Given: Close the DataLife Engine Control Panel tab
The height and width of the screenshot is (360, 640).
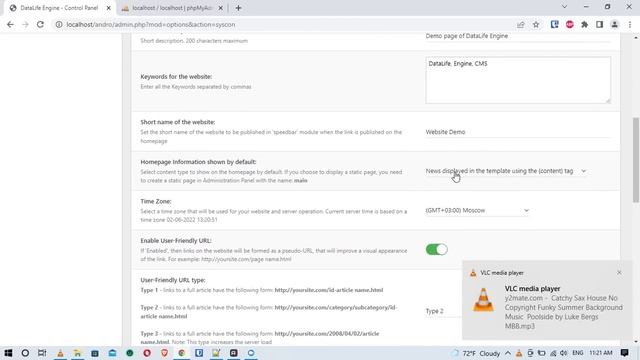Looking at the screenshot, I should click(109, 8).
